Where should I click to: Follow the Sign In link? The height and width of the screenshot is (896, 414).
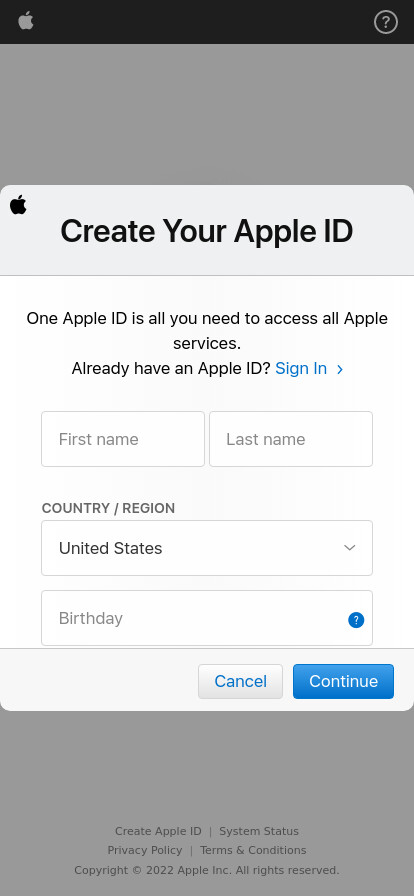coord(301,369)
